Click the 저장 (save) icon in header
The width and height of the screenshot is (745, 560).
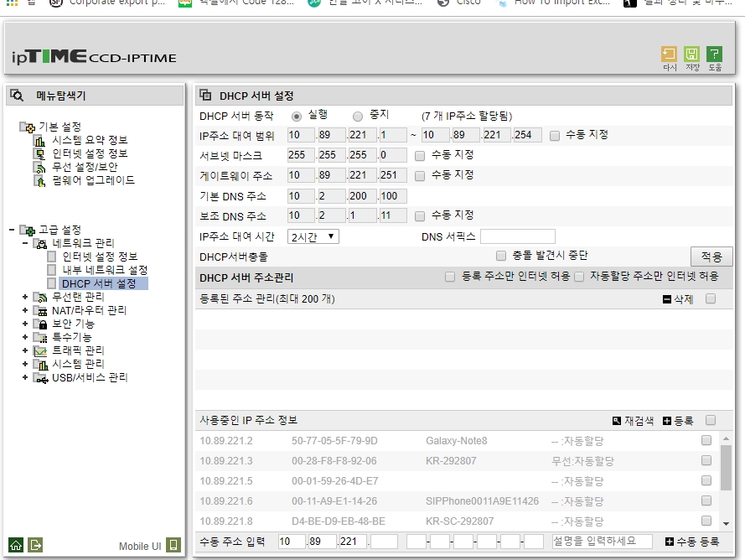(692, 54)
